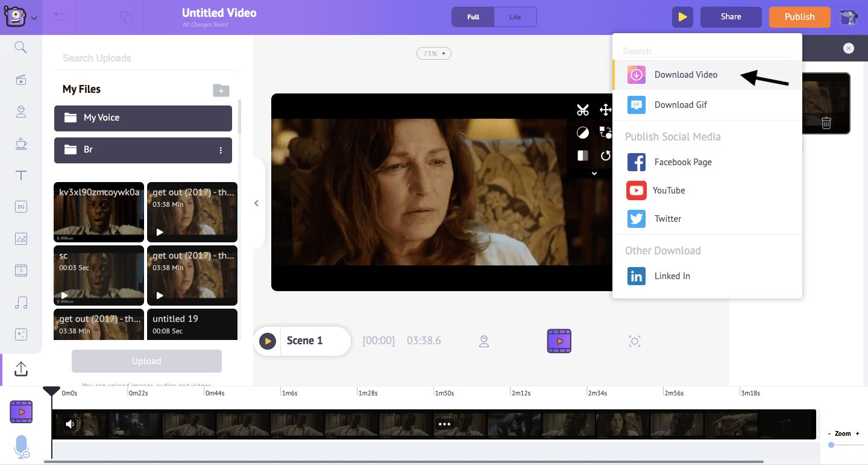Click the orange Publish button
Screen dimensions: 868x466
(799, 17)
